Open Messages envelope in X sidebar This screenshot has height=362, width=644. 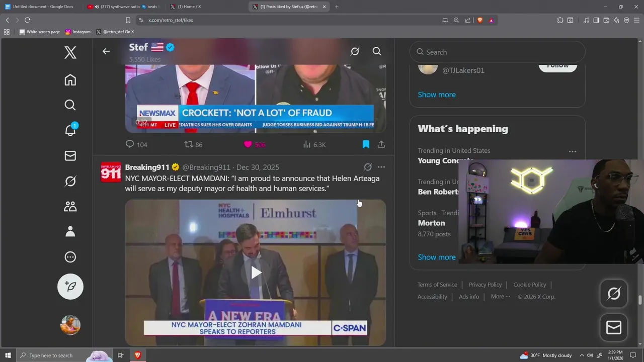click(70, 156)
